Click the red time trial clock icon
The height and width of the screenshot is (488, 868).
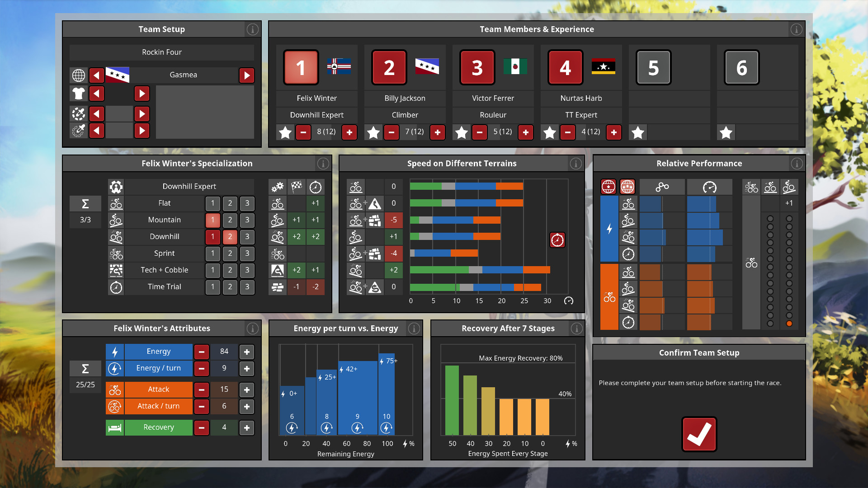pos(557,240)
